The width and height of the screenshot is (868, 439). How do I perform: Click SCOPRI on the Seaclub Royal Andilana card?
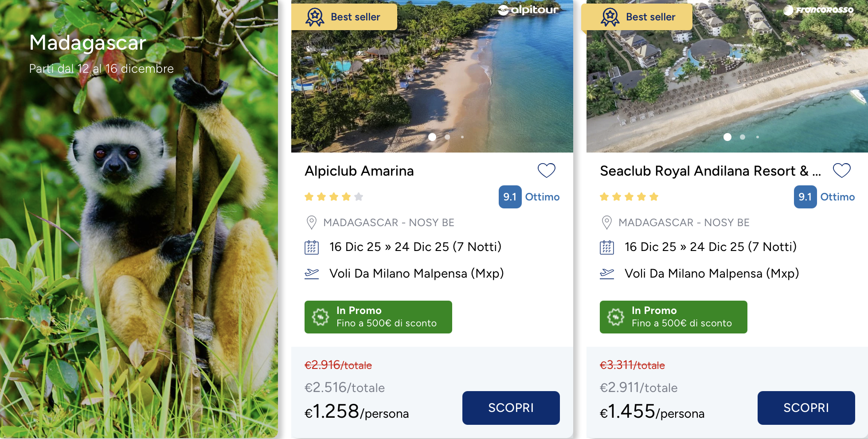[x=806, y=408]
